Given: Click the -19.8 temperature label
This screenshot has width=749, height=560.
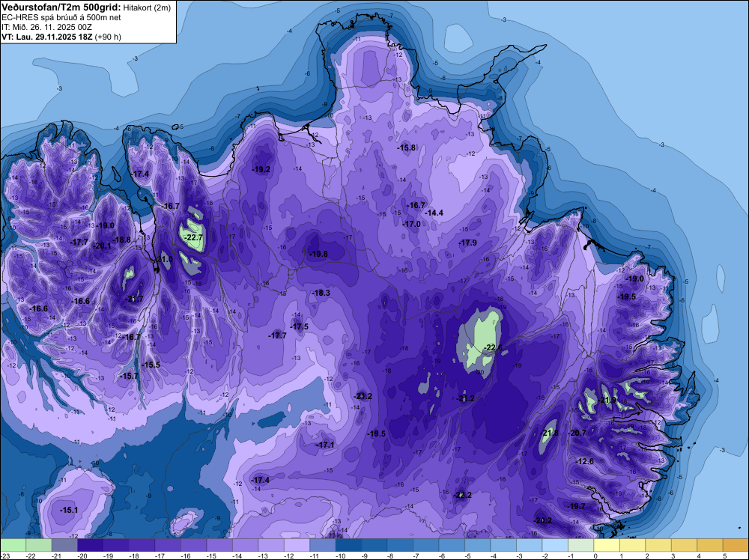Looking at the screenshot, I should pos(318,254).
